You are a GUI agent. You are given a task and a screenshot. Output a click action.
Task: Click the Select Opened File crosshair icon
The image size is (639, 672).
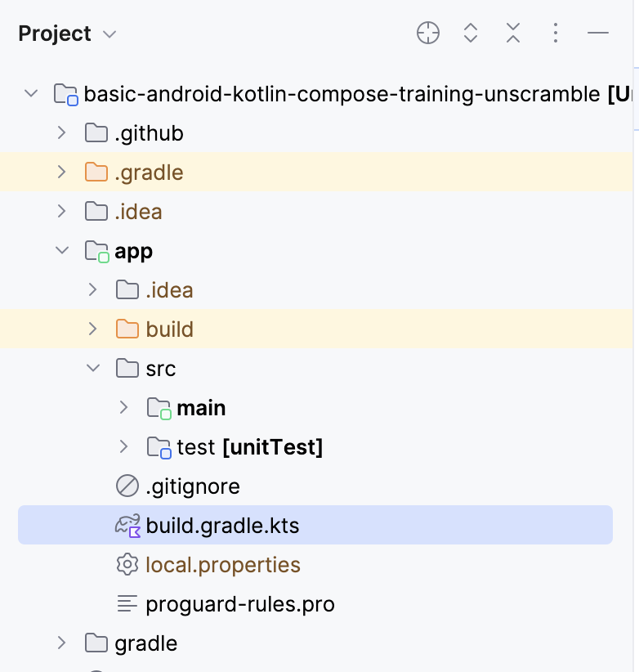pos(427,34)
